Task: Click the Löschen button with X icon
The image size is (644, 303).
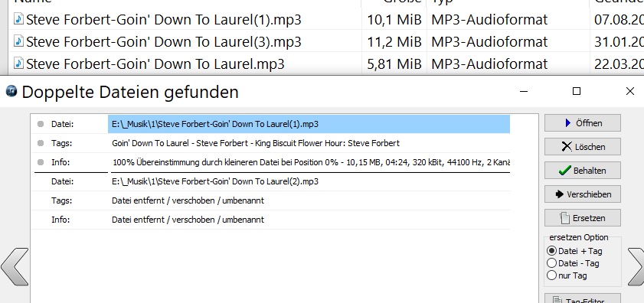Action: pos(583,147)
